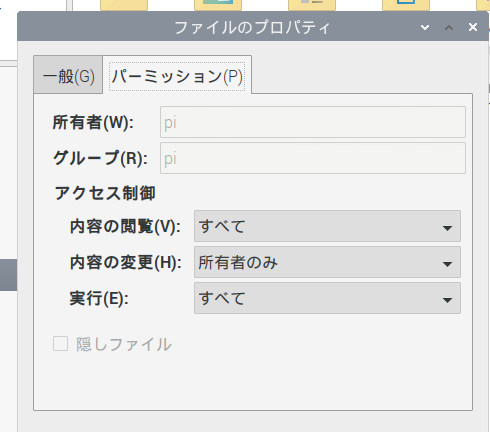Switch to the 一般(G) tab
This screenshot has width=490, height=432.
point(68,76)
